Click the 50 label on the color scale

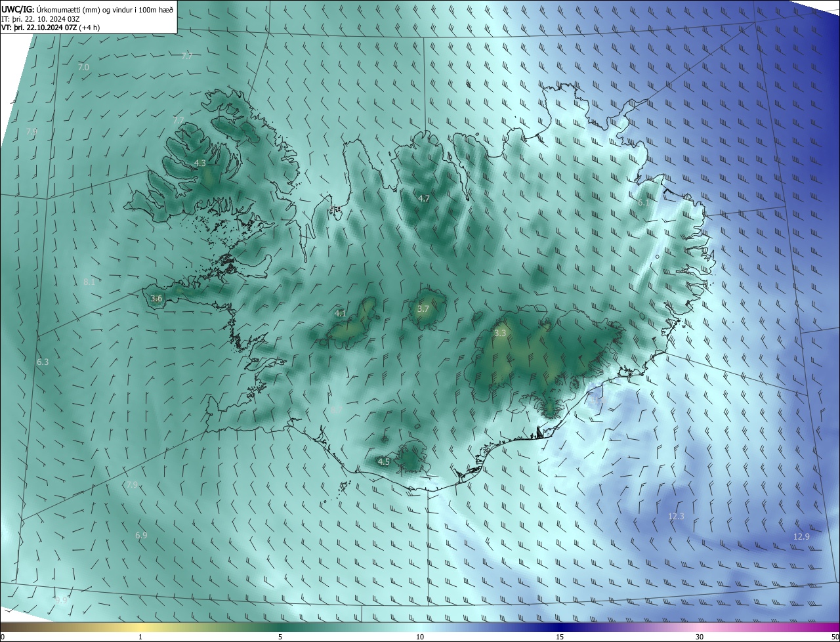coord(835,637)
